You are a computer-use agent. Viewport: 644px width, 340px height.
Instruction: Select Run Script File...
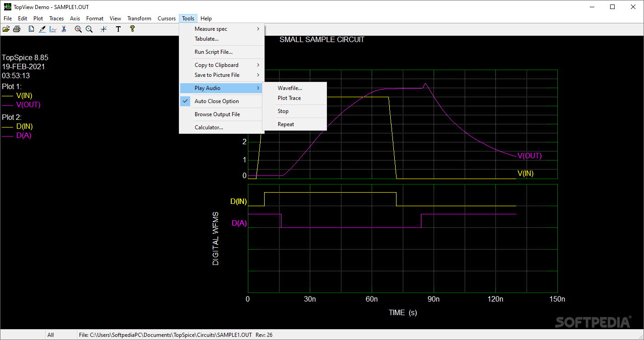(221, 52)
